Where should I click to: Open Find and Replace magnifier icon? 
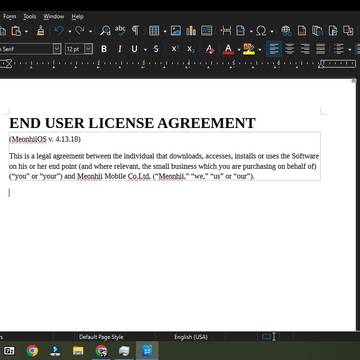(105, 31)
